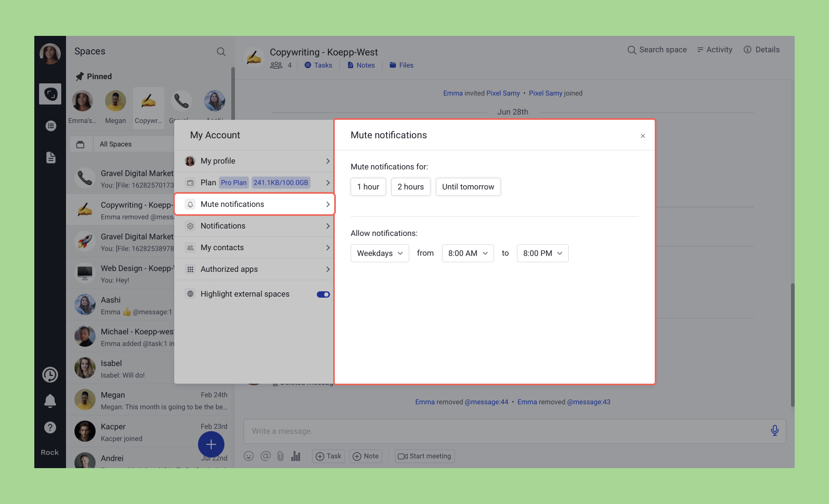Open the Tasks tab of the space
The width and height of the screenshot is (829, 504).
pyautogui.click(x=319, y=65)
